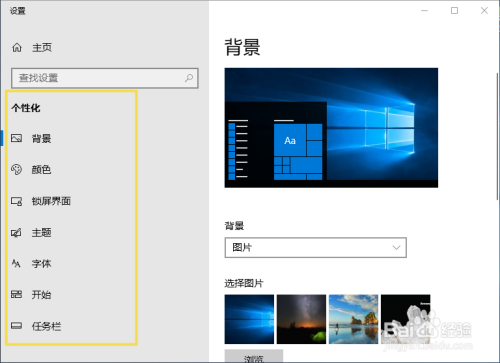Click the large 背景 page title

[x=242, y=47]
